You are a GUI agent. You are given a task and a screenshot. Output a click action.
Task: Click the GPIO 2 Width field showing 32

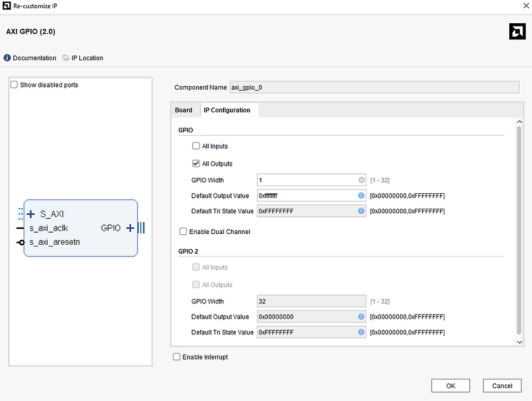[311, 301]
